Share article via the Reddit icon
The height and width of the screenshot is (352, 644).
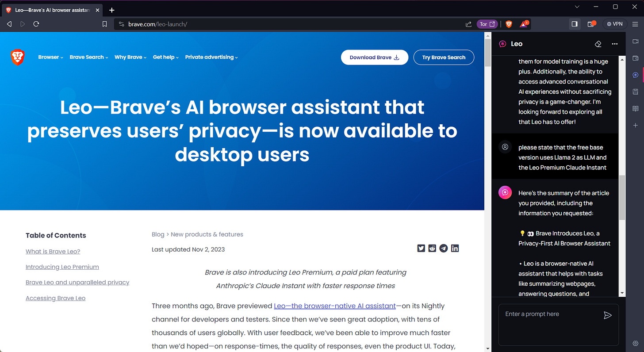(x=432, y=248)
